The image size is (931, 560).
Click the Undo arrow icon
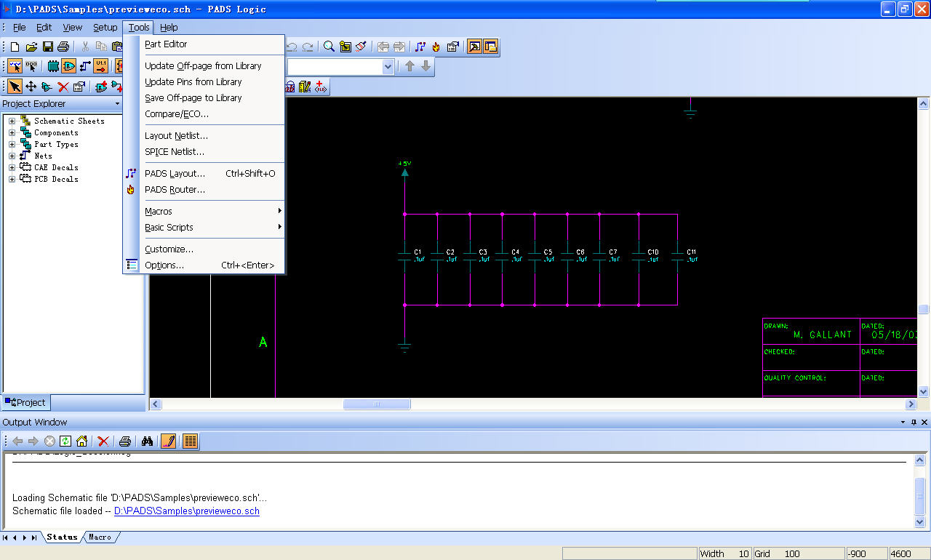(292, 47)
